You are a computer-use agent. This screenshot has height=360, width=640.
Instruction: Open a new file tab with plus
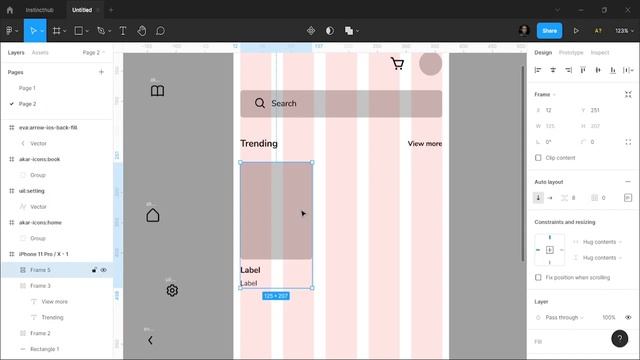pos(111,10)
